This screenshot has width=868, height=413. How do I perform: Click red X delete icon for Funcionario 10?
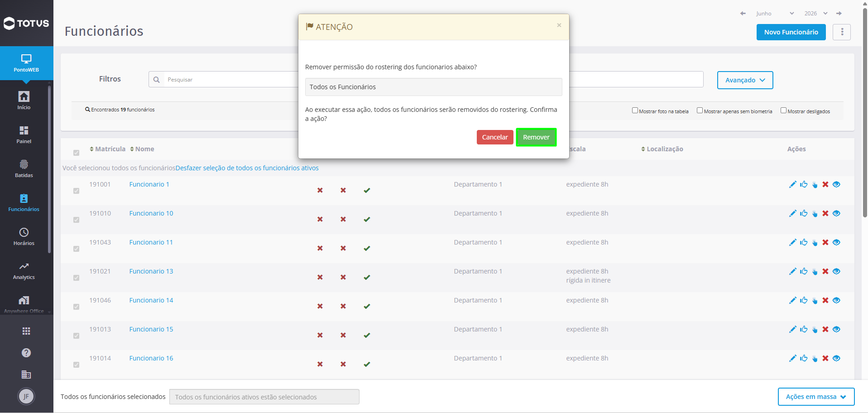coord(825,213)
